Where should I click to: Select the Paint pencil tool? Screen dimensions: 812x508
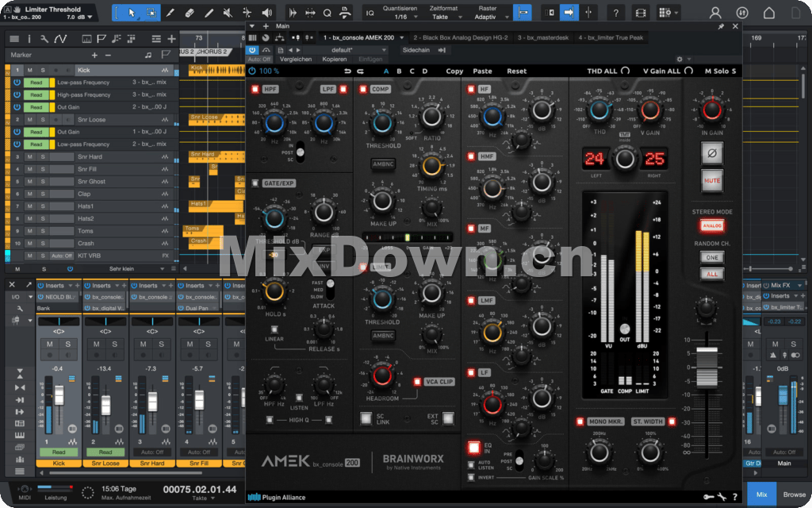(209, 13)
